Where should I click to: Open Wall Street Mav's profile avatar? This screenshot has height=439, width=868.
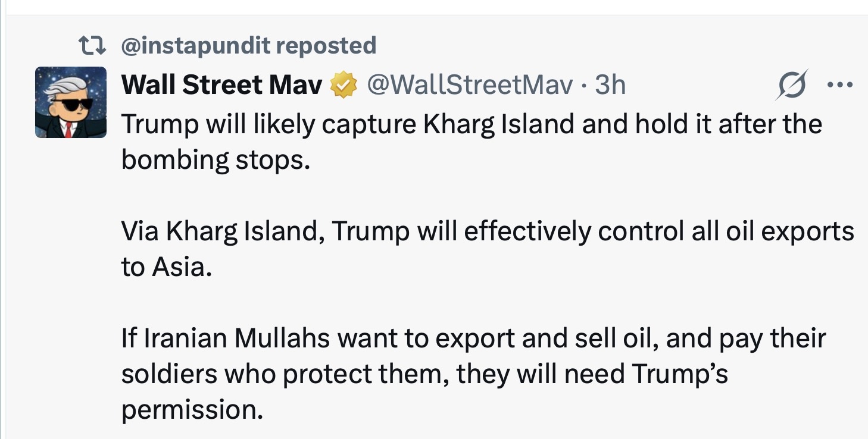coord(71,102)
